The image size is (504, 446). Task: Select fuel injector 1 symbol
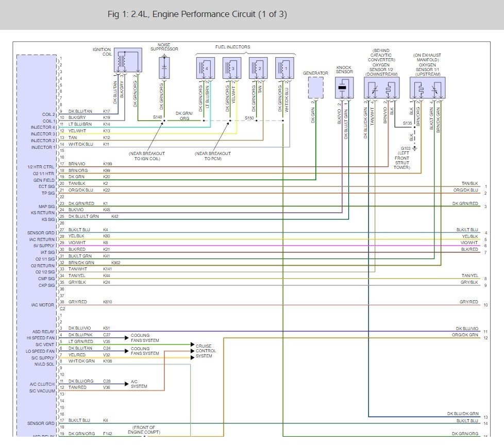284,68
